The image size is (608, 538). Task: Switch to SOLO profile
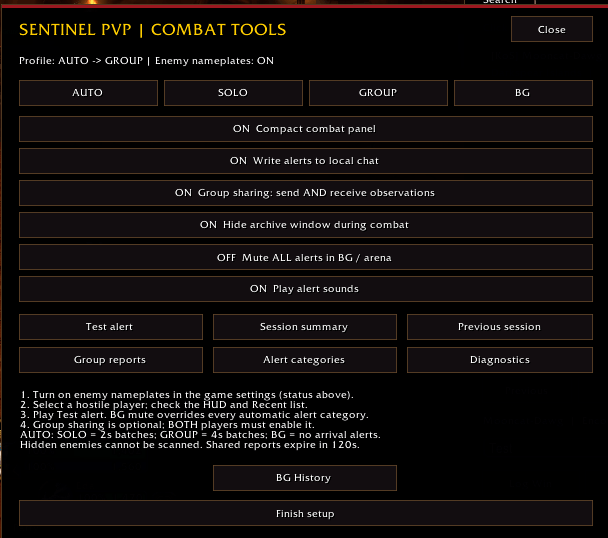(233, 93)
